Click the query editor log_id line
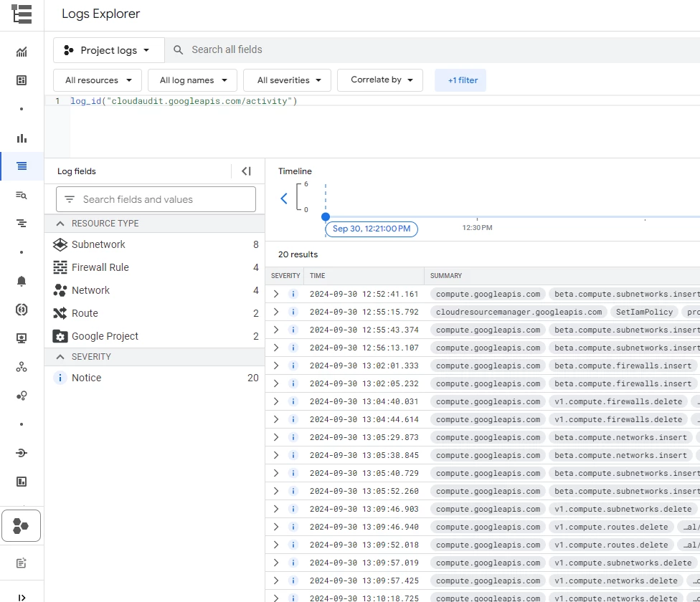This screenshot has width=700, height=602. (x=184, y=101)
